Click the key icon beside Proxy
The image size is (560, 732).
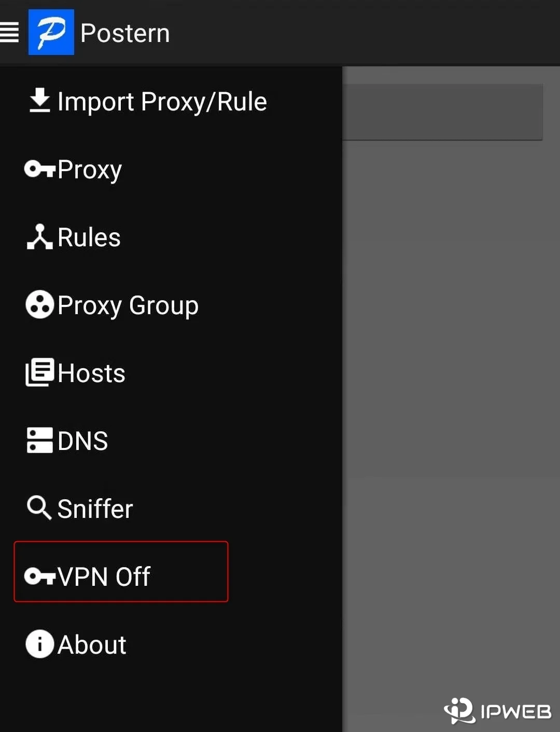click(39, 169)
